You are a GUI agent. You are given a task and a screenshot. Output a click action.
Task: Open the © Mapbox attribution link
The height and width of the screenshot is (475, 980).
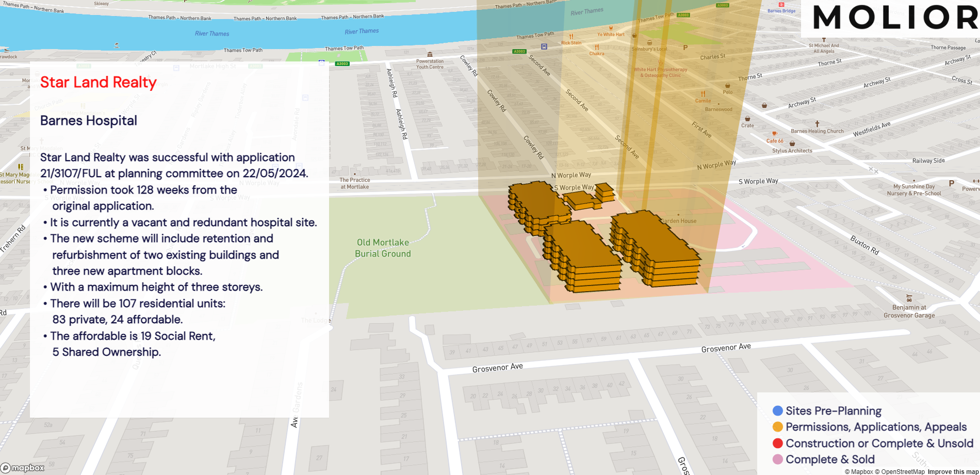point(859,471)
